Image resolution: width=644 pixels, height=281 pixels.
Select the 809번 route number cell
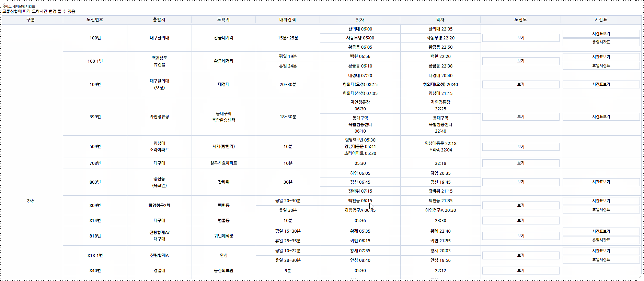tap(95, 206)
